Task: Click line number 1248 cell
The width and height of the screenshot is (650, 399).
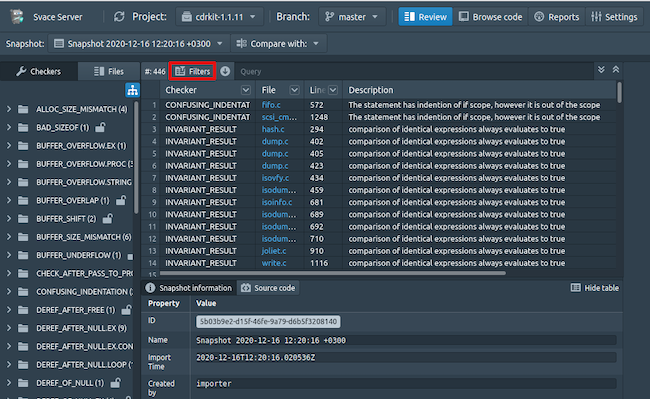Action: (319, 117)
